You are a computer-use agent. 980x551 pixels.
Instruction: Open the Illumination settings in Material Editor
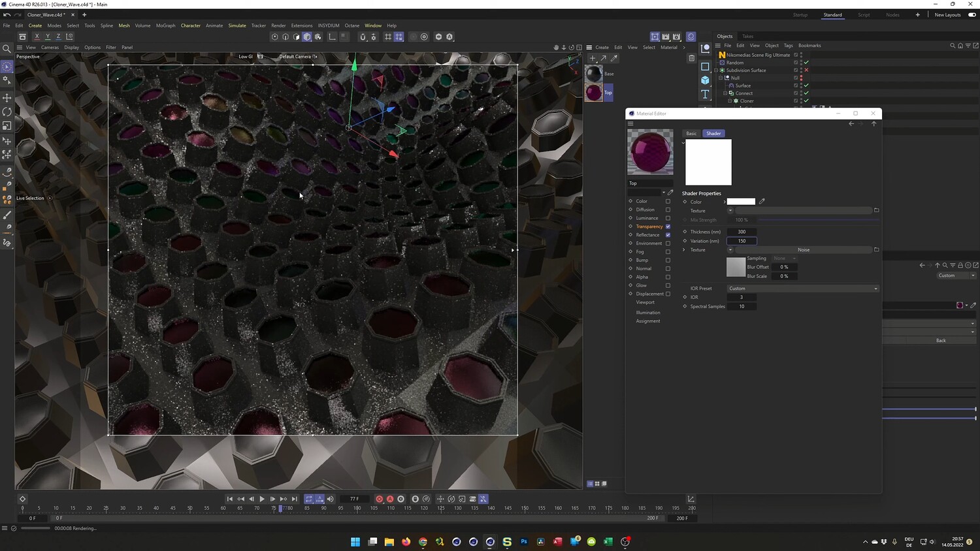click(x=648, y=313)
